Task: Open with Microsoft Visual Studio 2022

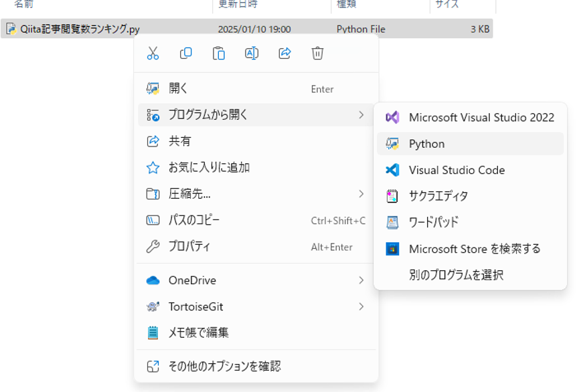Action: click(470, 117)
